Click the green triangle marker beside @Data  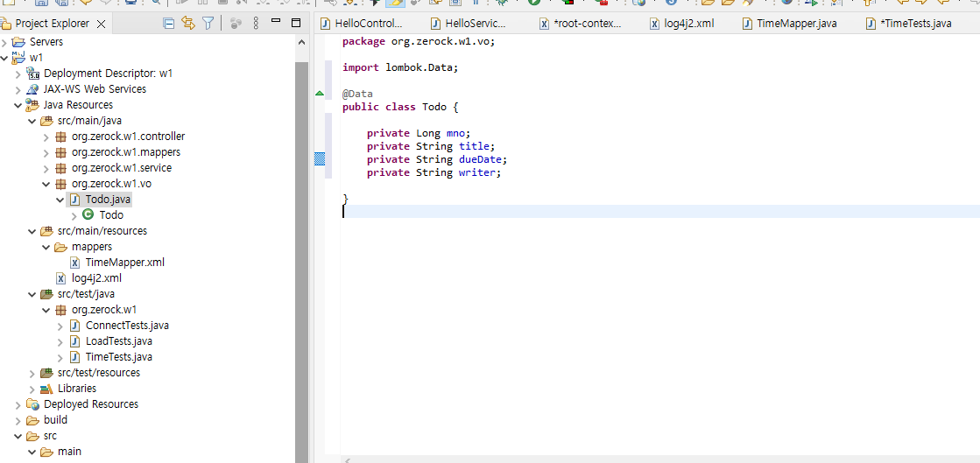pos(320,94)
